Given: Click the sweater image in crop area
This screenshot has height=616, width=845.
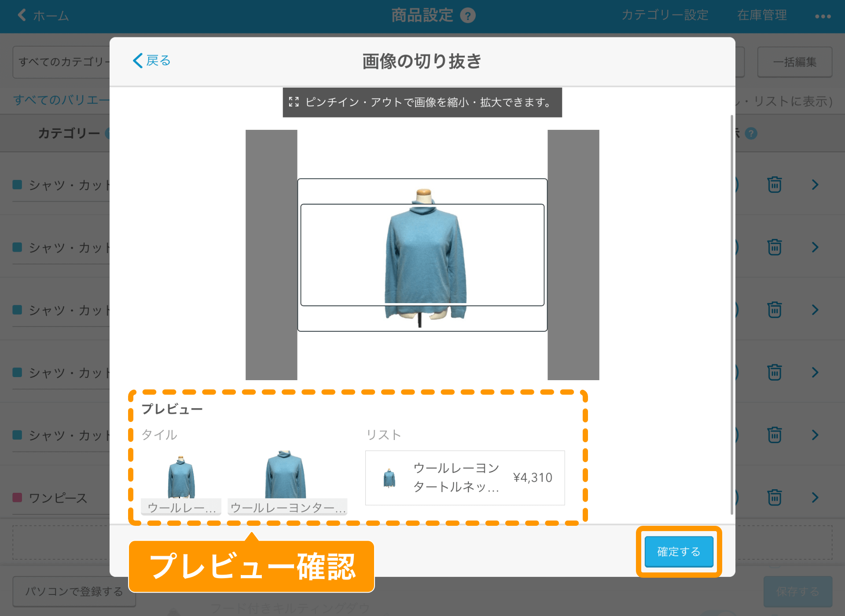Looking at the screenshot, I should click(425, 257).
